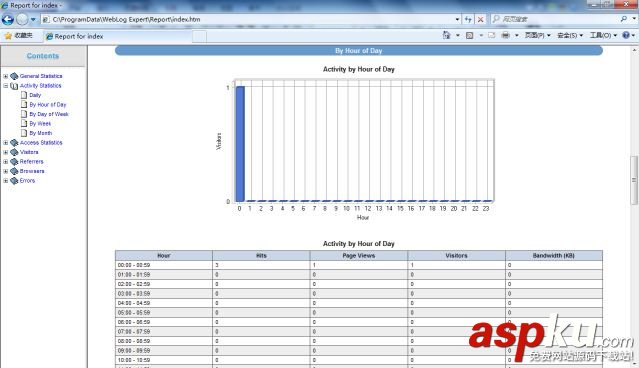Open the Access Statistics link
This screenshot has height=368, width=639.
(x=41, y=143)
